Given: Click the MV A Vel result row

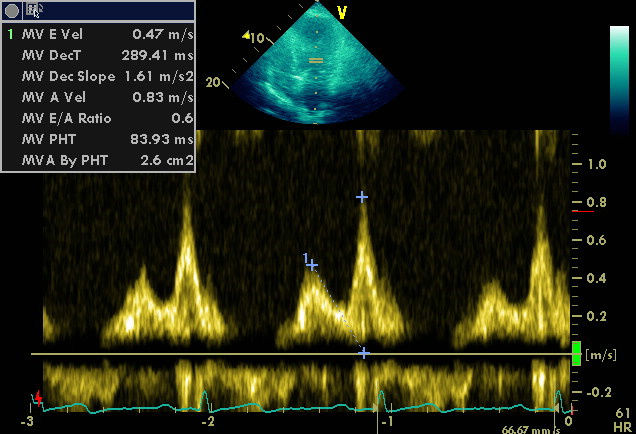Looking at the screenshot, I should tap(98, 98).
